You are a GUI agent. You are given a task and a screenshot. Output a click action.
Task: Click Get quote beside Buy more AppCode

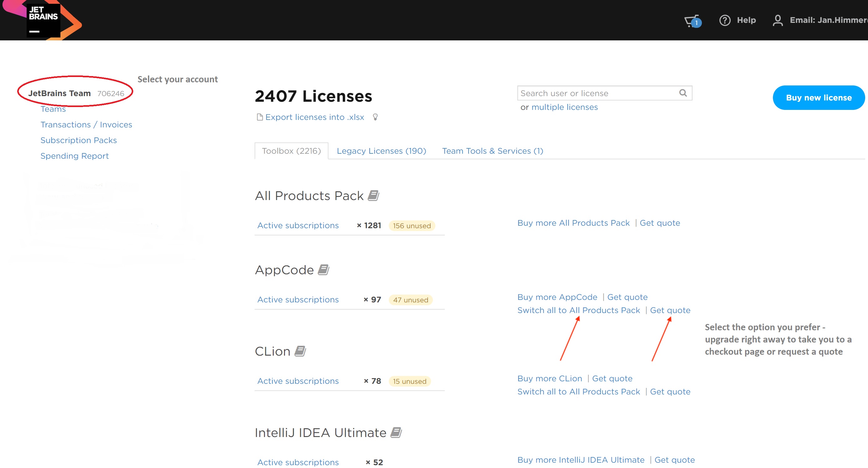627,297
